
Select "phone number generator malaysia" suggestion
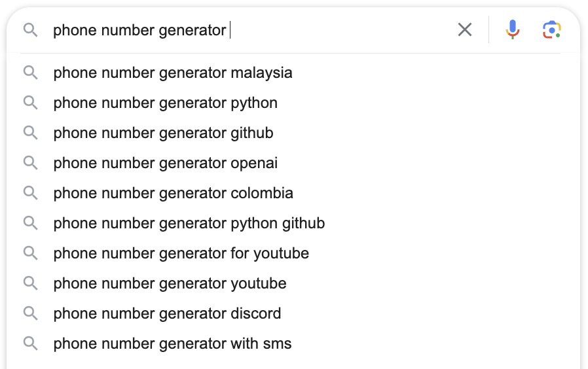point(173,73)
